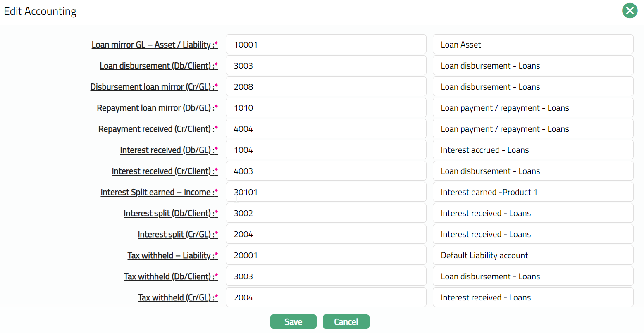
Task: Focus the Default Liability account description field
Action: coord(533,255)
